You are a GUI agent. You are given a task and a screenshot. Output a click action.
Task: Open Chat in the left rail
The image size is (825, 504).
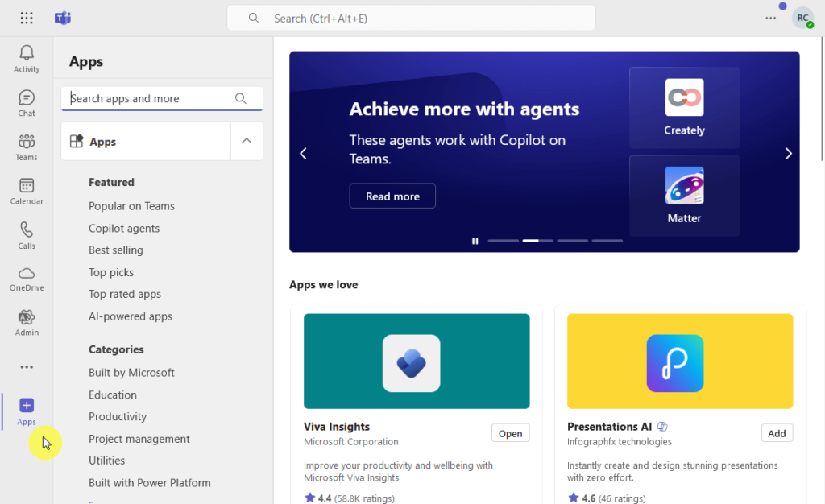27,103
